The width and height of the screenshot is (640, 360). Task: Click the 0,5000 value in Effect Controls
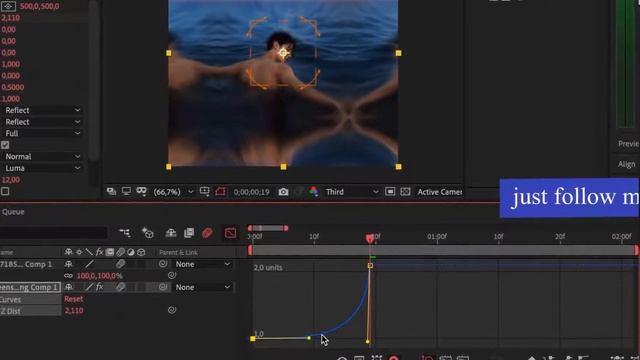pyautogui.click(x=13, y=87)
